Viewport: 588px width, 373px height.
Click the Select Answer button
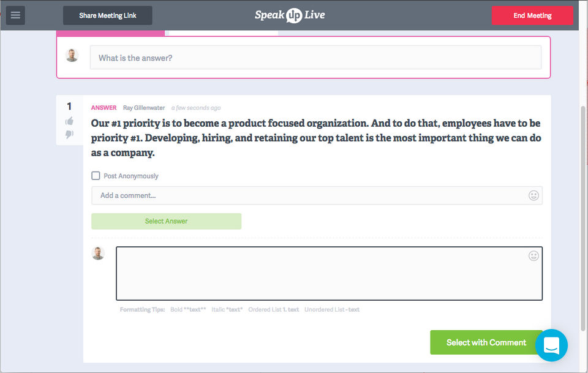(166, 221)
